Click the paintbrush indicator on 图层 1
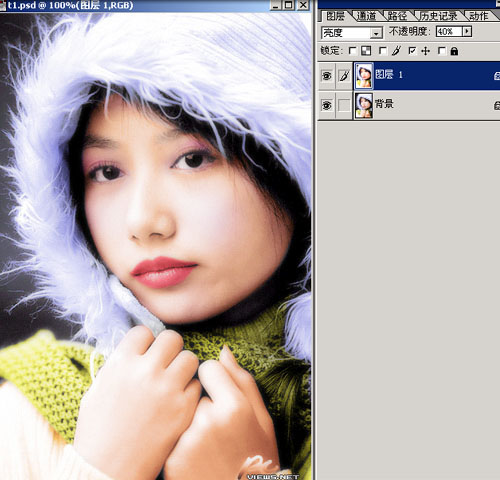 coord(344,76)
